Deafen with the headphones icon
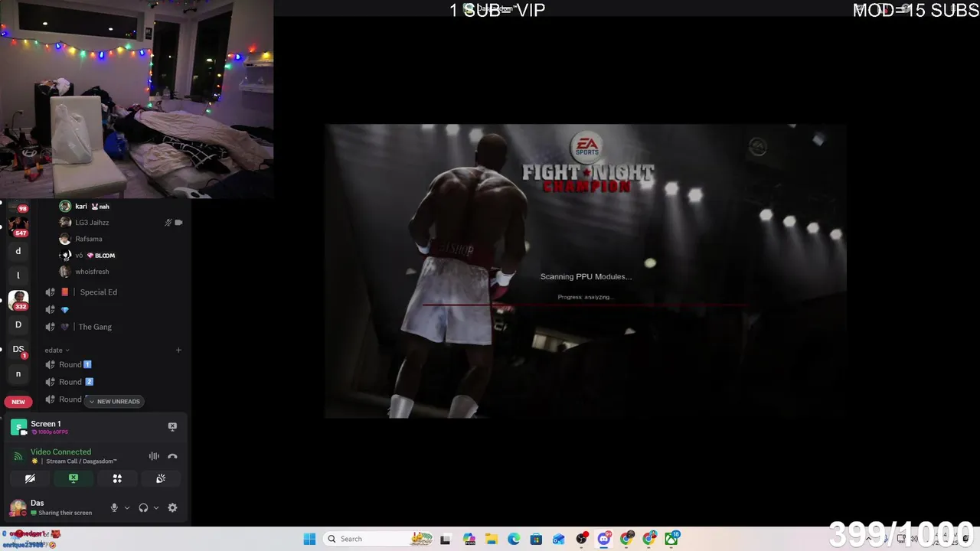Viewport: 980px width, 551px height. tap(143, 507)
